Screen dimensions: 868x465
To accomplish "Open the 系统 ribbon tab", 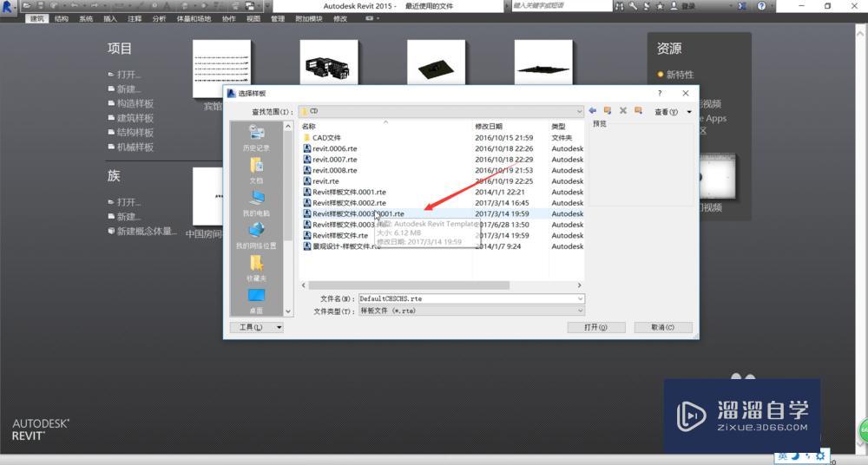I will point(86,18).
